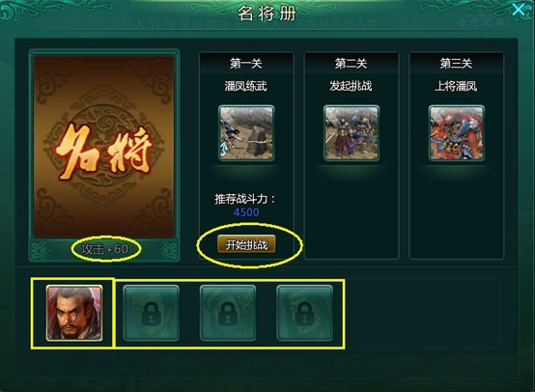Click the 开始挑战 button
This screenshot has width=535, height=392.
[246, 243]
